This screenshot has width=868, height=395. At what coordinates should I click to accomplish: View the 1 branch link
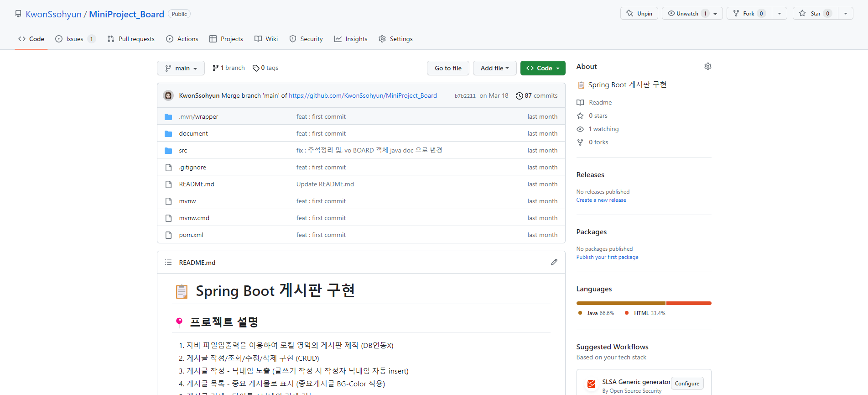pyautogui.click(x=229, y=68)
